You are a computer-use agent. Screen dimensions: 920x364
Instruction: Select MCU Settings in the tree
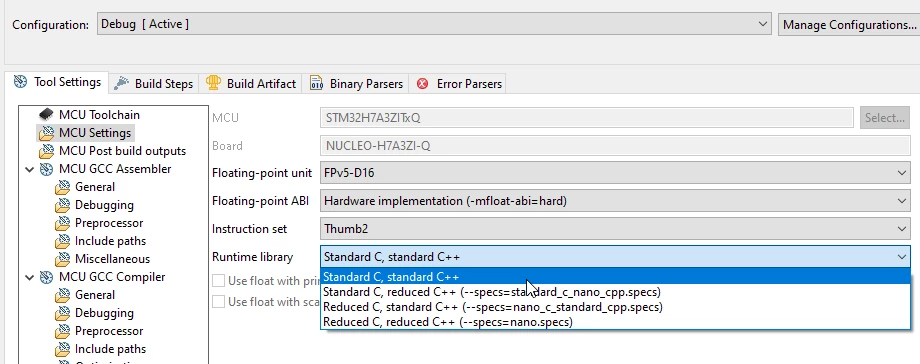coord(95,133)
